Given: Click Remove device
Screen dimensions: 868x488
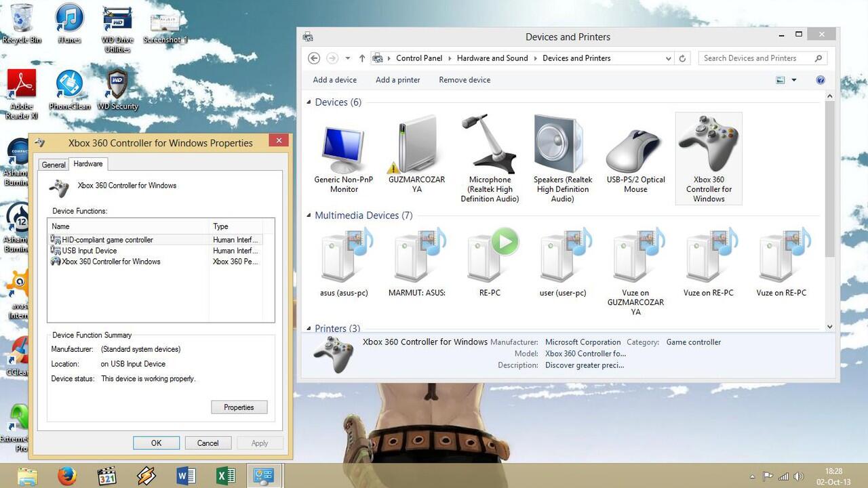Looking at the screenshot, I should pyautogui.click(x=465, y=80).
